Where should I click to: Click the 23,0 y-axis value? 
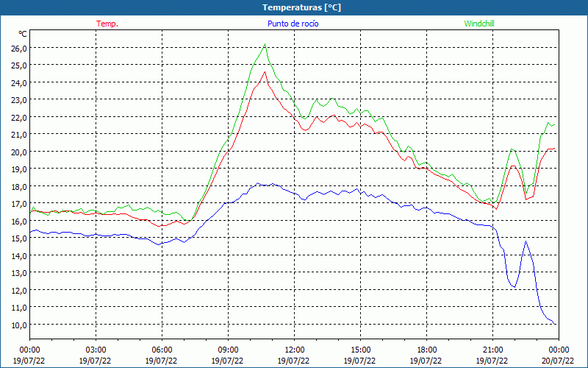(19, 100)
